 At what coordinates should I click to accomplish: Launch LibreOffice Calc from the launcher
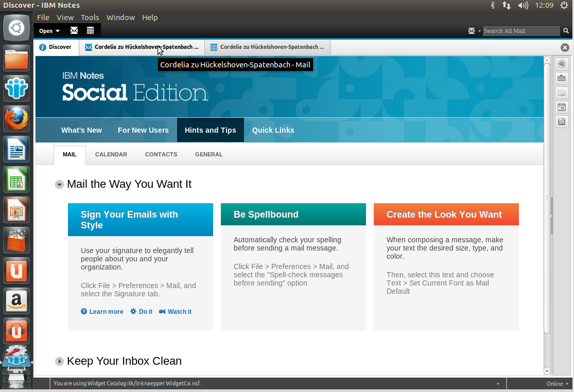[x=16, y=180]
